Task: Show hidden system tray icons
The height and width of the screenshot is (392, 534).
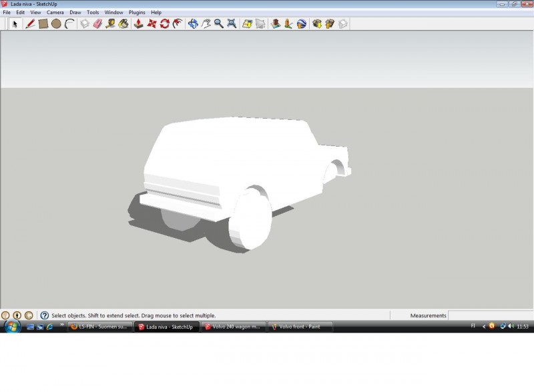Action: pyautogui.click(x=483, y=327)
